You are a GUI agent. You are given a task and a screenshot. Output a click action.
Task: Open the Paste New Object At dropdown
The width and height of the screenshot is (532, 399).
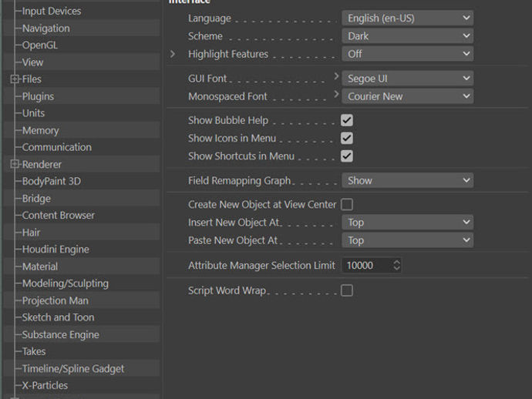coord(408,240)
